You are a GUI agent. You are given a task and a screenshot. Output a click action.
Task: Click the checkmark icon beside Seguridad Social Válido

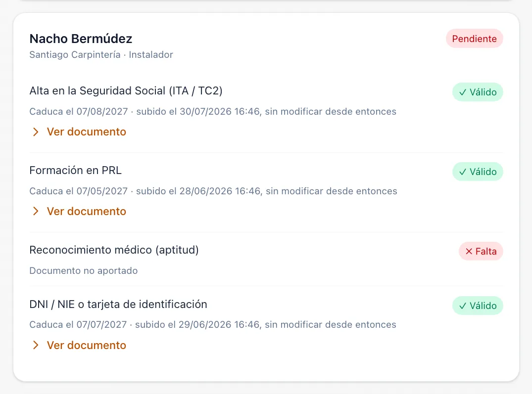pos(462,92)
